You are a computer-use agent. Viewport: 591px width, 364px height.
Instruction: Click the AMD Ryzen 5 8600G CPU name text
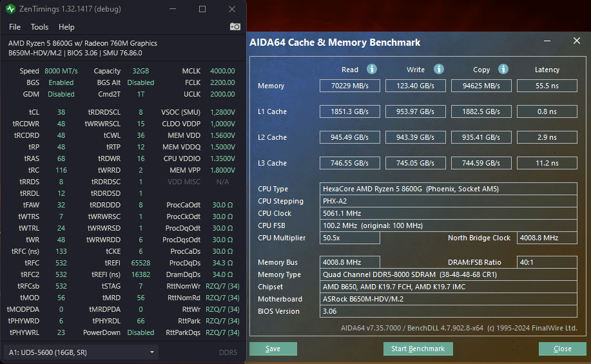pos(82,43)
